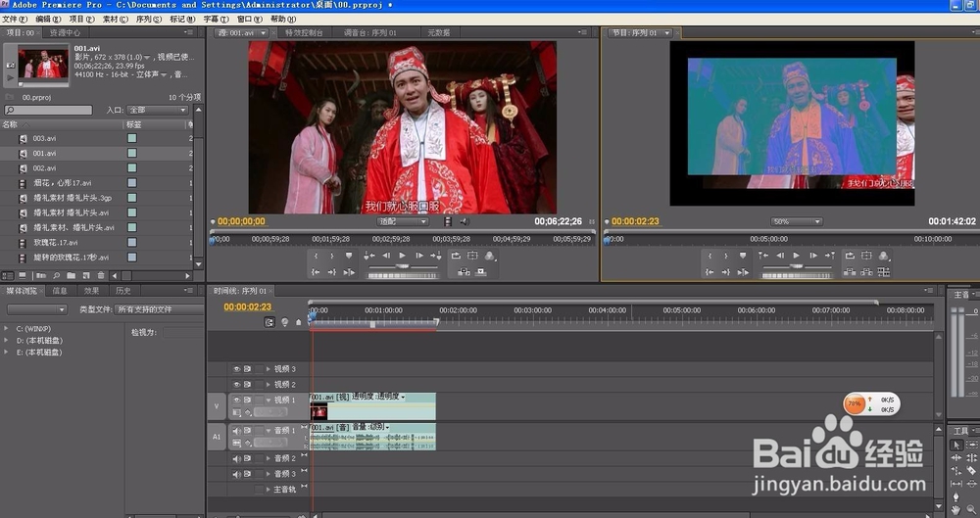Toggle safe margins in Program monitor
This screenshot has width=980, height=518.
(x=866, y=256)
